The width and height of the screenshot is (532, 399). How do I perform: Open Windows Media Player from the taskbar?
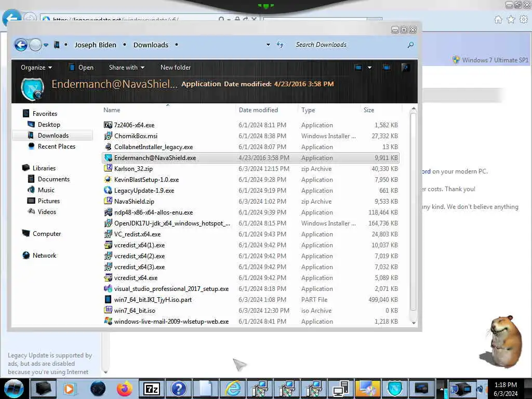[x=71, y=389]
